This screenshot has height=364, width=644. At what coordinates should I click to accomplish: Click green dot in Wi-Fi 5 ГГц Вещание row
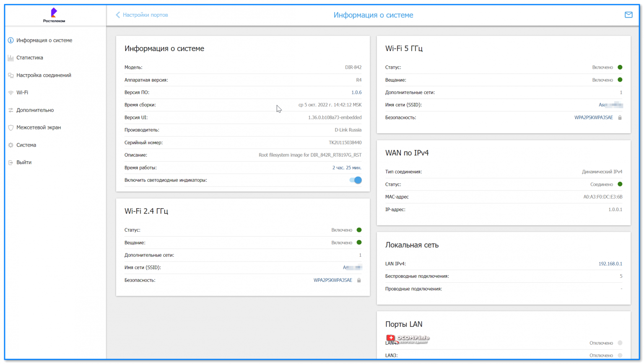620,80
